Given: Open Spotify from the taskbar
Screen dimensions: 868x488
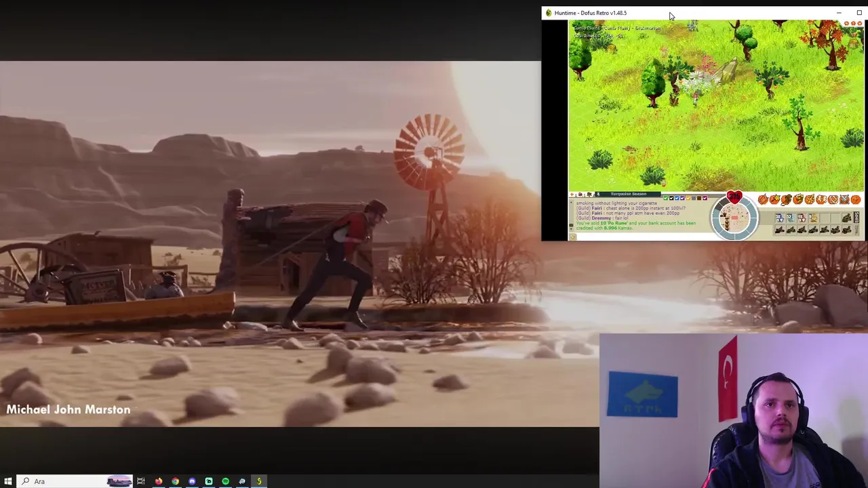Looking at the screenshot, I should pos(225,481).
